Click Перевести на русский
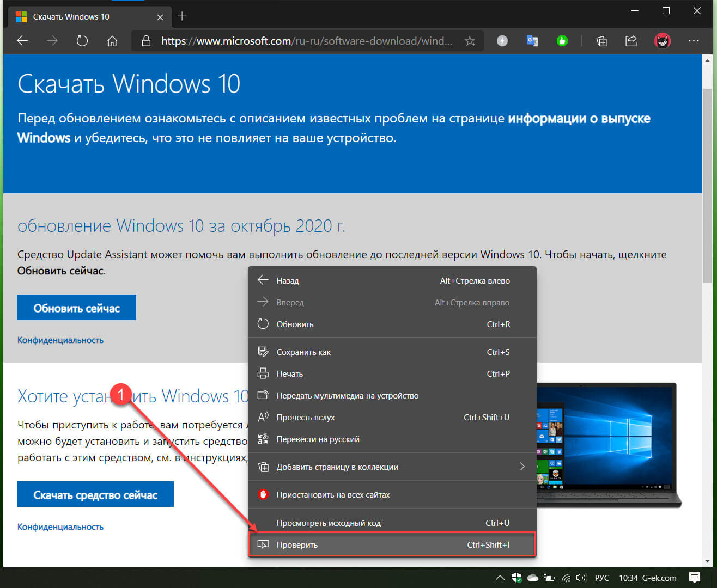The height and width of the screenshot is (588, 717). pyautogui.click(x=392, y=439)
